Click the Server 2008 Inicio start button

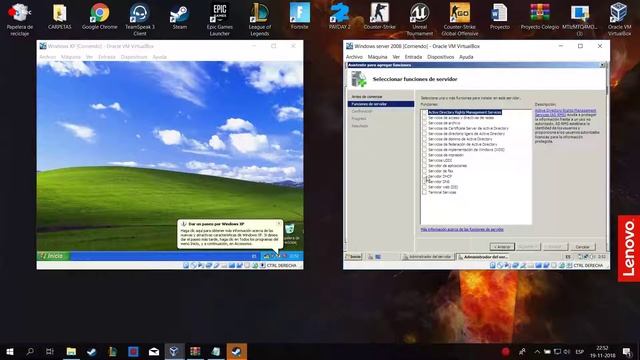(353, 257)
